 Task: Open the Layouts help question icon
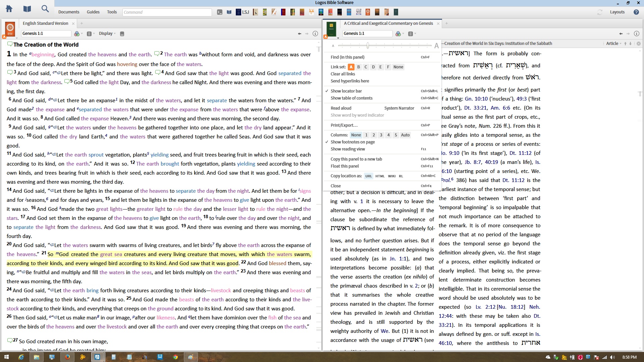tap(636, 12)
